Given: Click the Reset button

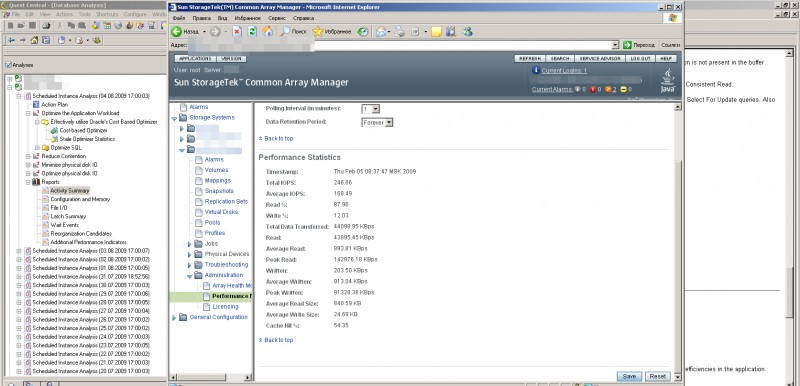Looking at the screenshot, I should pos(657,376).
